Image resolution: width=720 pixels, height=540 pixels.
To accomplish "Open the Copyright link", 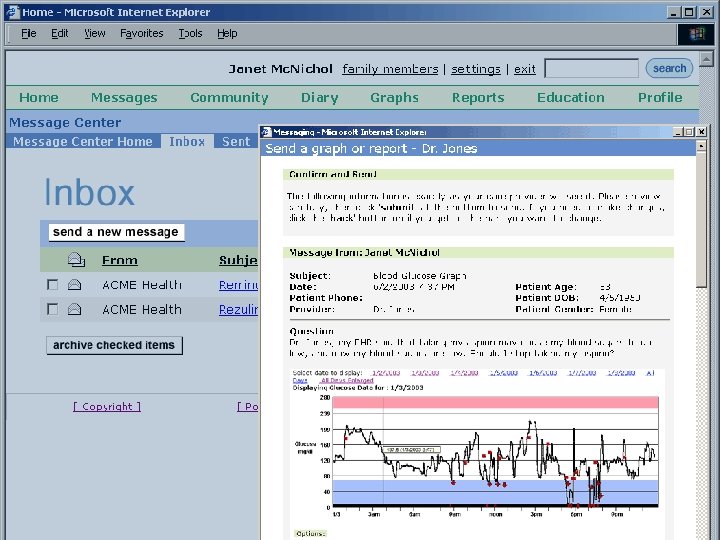I will click(x=107, y=406).
